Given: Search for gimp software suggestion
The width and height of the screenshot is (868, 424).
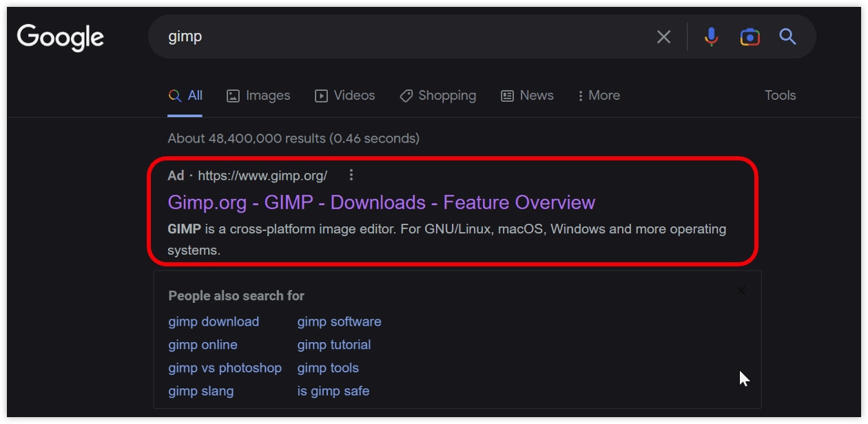Looking at the screenshot, I should coord(339,321).
